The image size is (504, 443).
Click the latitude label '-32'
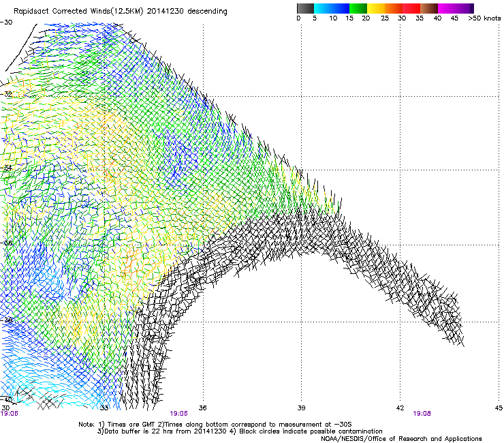pos(6,94)
